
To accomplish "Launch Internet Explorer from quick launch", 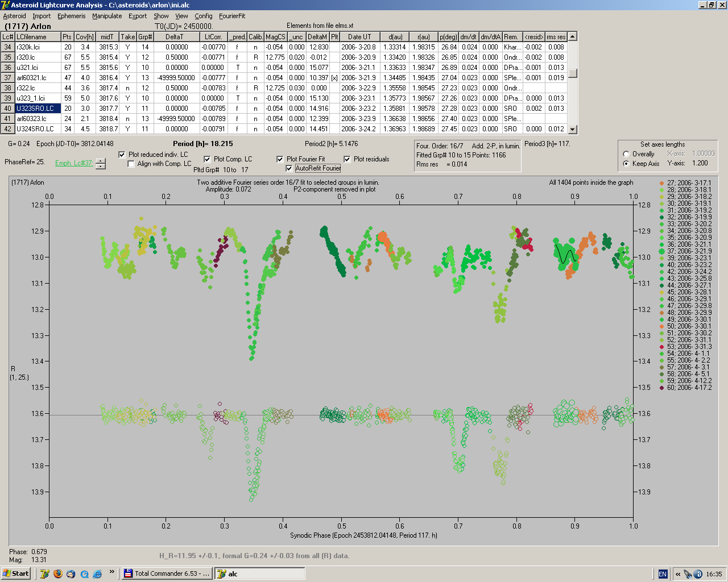I will point(97,574).
